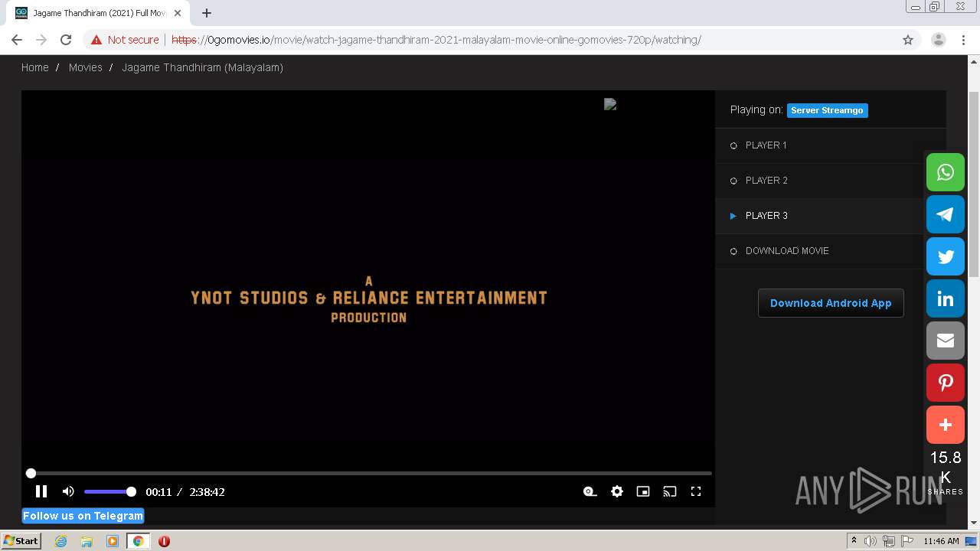Open Jagame Thandhiram (Malayalam) breadcrumb
Image resolution: width=980 pixels, height=551 pixels.
click(x=202, y=67)
